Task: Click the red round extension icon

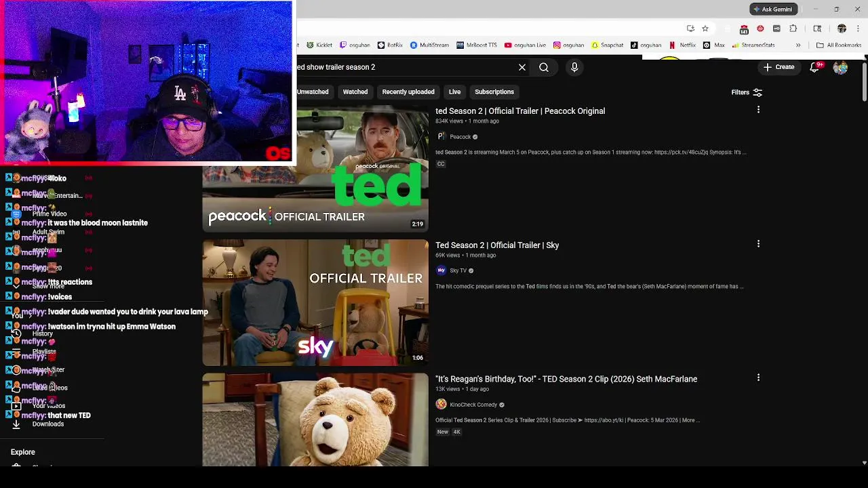Action: (x=760, y=28)
